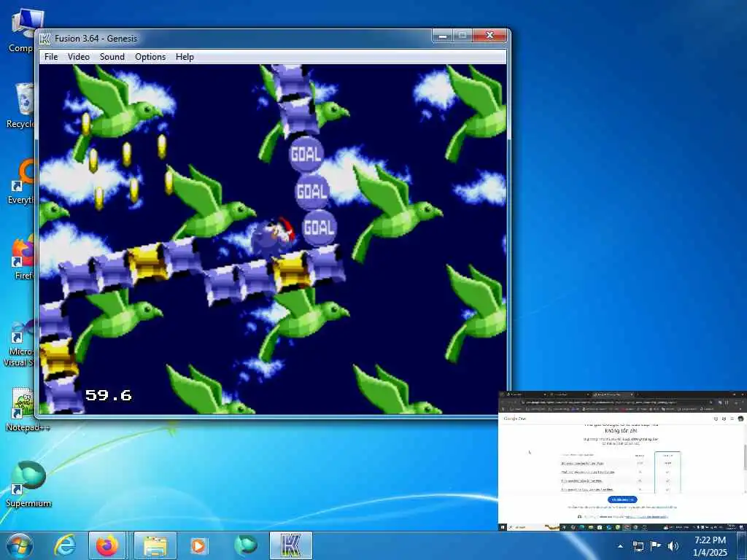Select the Microsoft Visual Studio desktop shortcut
The height and width of the screenshot is (560, 747).
(19, 342)
